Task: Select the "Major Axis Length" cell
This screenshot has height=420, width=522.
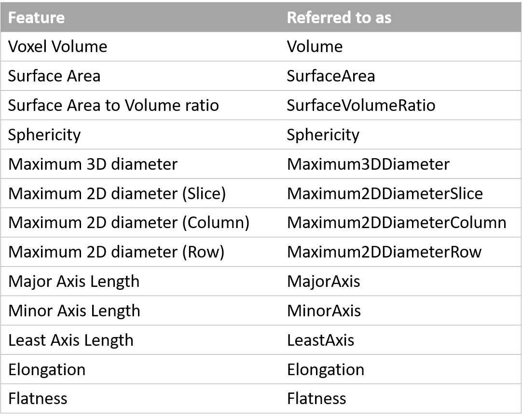Action: (74, 282)
